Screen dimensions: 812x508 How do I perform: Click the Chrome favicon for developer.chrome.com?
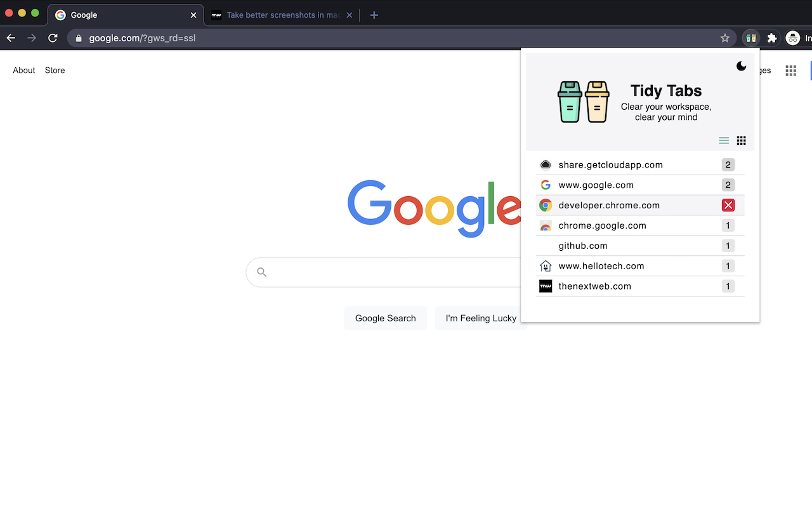[546, 205]
